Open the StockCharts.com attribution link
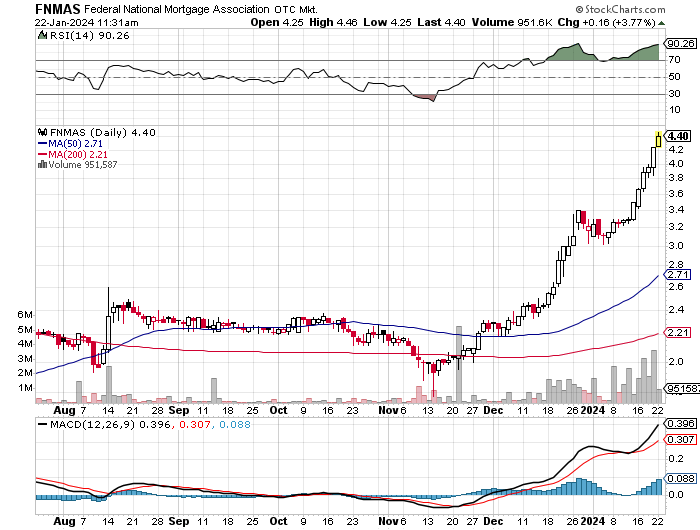The height and width of the screenshot is (530, 700). pyautogui.click(x=625, y=9)
